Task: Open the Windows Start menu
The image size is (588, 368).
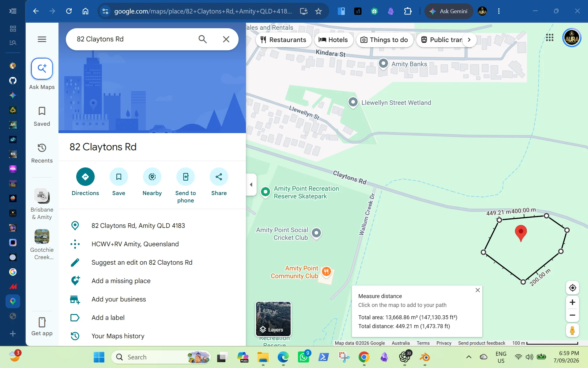Action: 99,357
